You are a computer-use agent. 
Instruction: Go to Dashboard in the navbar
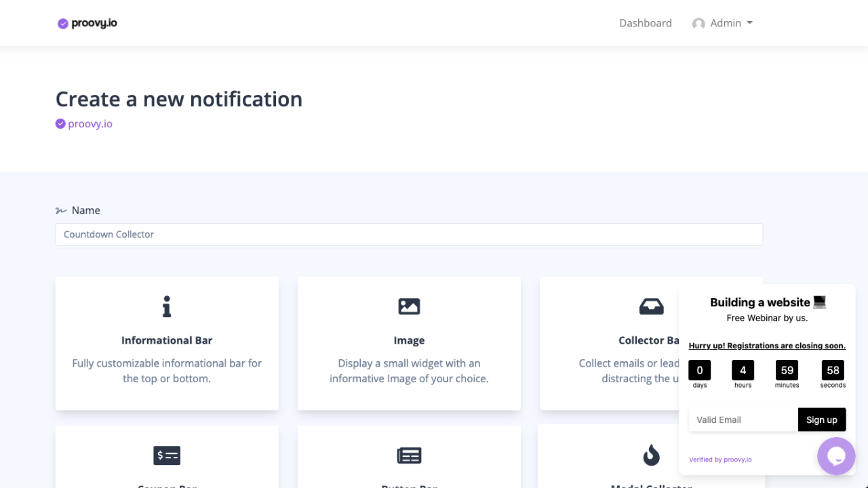point(645,23)
